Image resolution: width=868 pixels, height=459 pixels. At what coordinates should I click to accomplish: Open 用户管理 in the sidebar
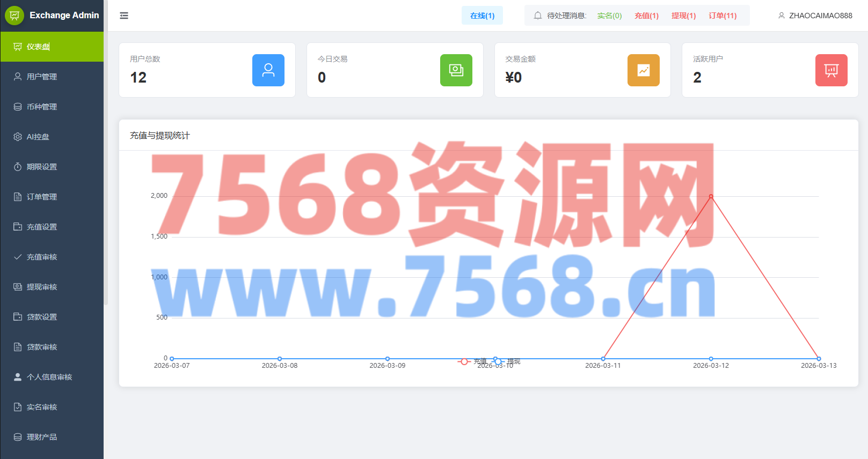click(42, 77)
